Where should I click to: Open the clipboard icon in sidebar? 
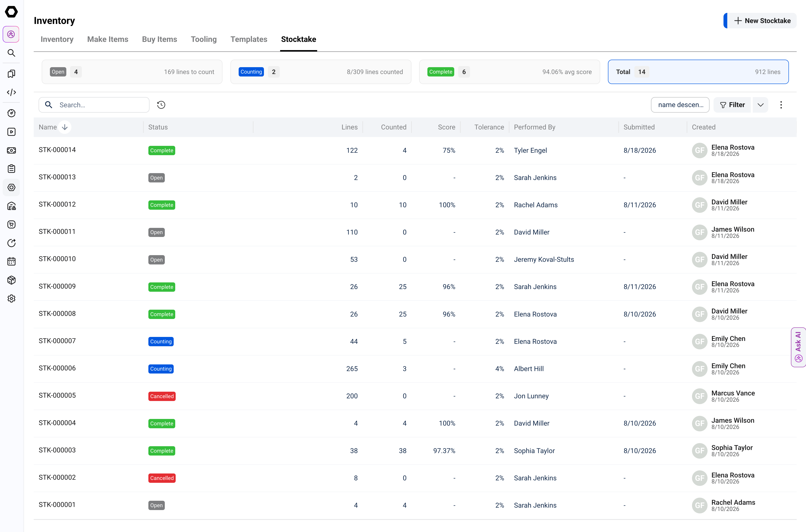[x=12, y=169]
